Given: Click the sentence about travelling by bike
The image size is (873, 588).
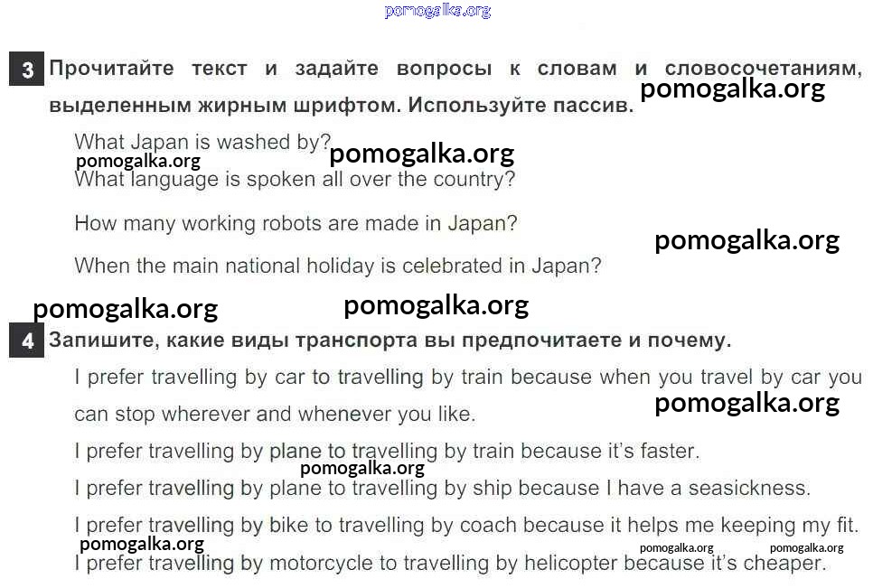Looking at the screenshot, I should point(466,525).
